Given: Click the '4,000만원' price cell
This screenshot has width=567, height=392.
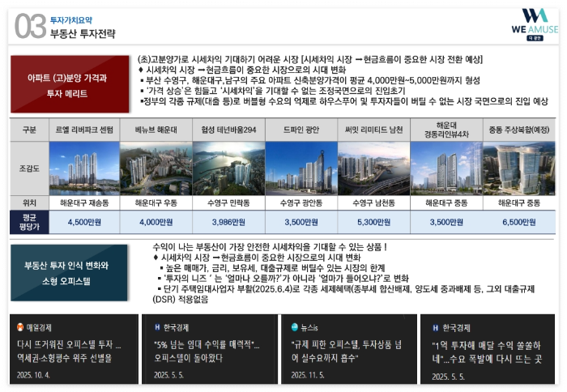Looking at the screenshot, I should (x=156, y=222).
